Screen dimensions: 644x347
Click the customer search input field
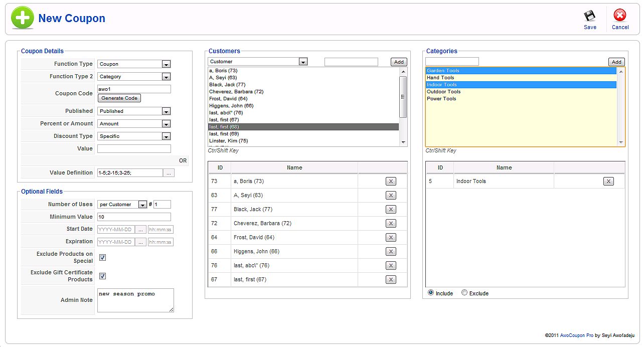tap(351, 62)
